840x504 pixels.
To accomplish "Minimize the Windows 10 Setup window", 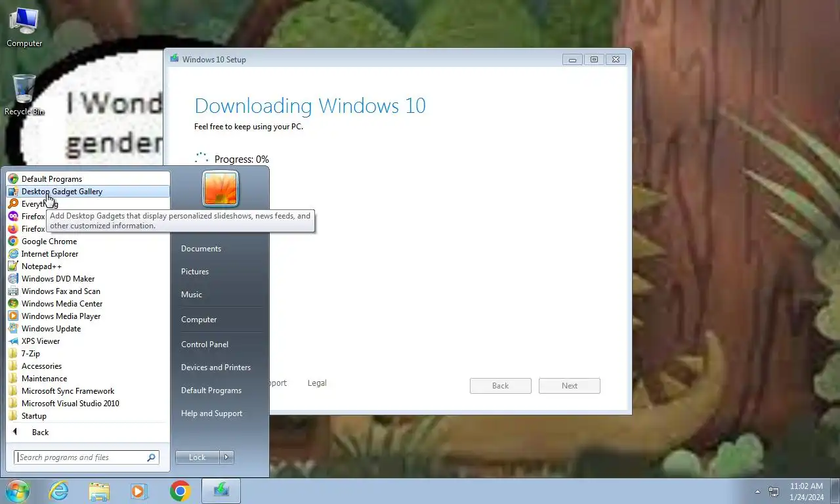I will 572,59.
